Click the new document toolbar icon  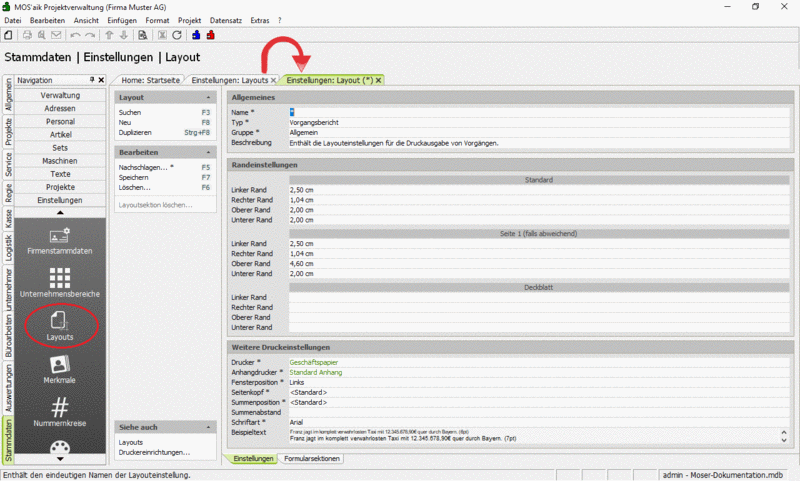click(8, 35)
